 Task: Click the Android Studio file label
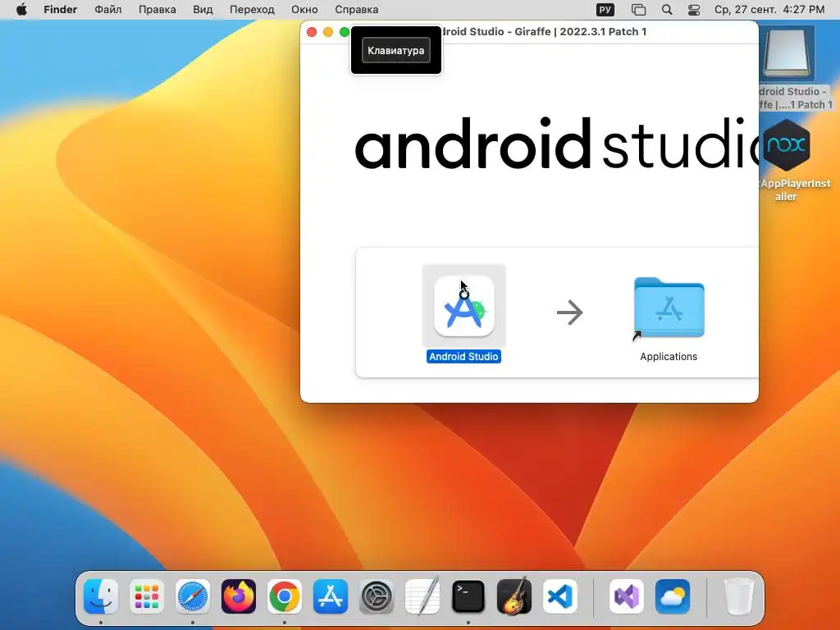pos(464,356)
